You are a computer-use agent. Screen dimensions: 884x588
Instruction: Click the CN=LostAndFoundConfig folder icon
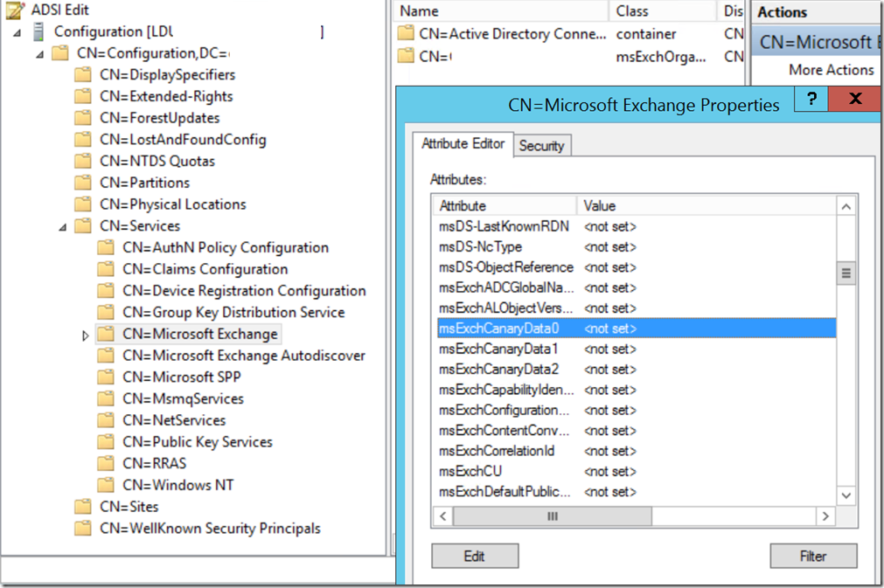(83, 140)
